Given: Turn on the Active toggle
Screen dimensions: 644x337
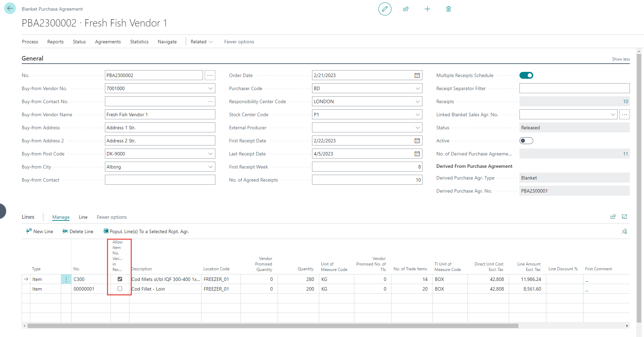Looking at the screenshot, I should pos(526,141).
